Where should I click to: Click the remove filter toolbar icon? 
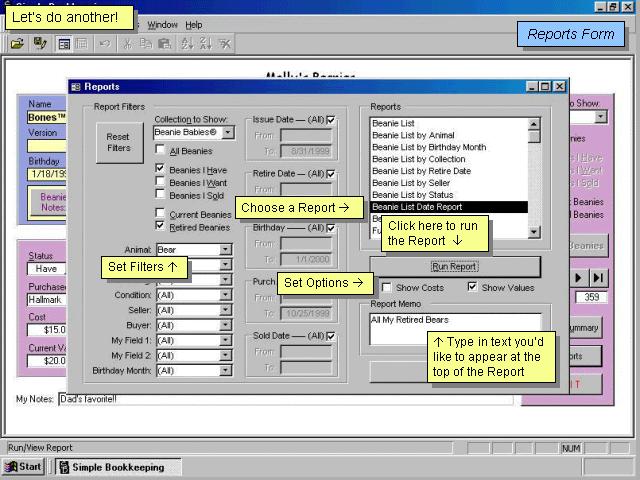point(226,44)
